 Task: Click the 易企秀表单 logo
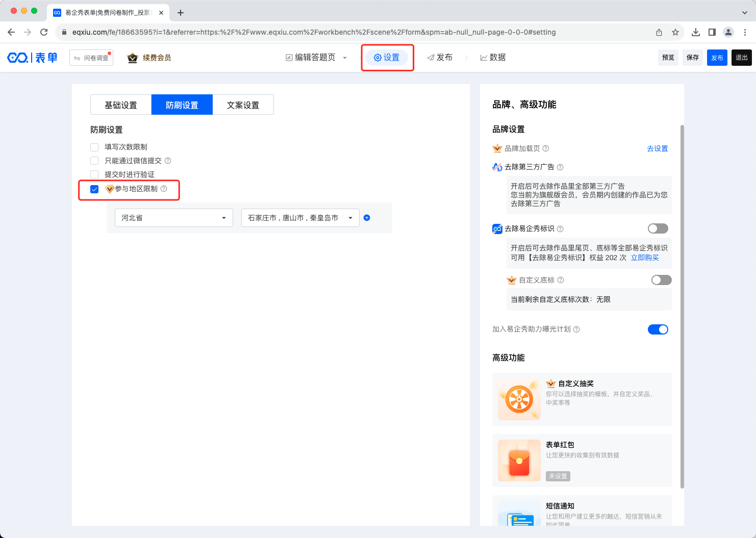33,58
